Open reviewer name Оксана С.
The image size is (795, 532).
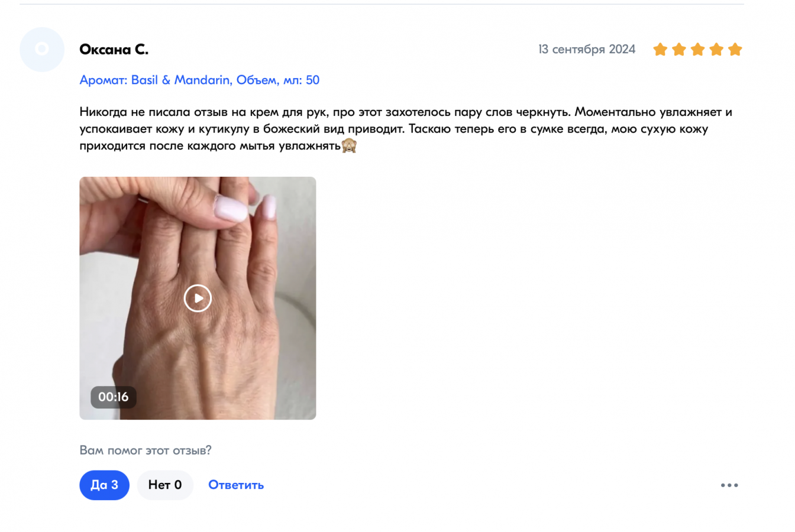(114, 49)
